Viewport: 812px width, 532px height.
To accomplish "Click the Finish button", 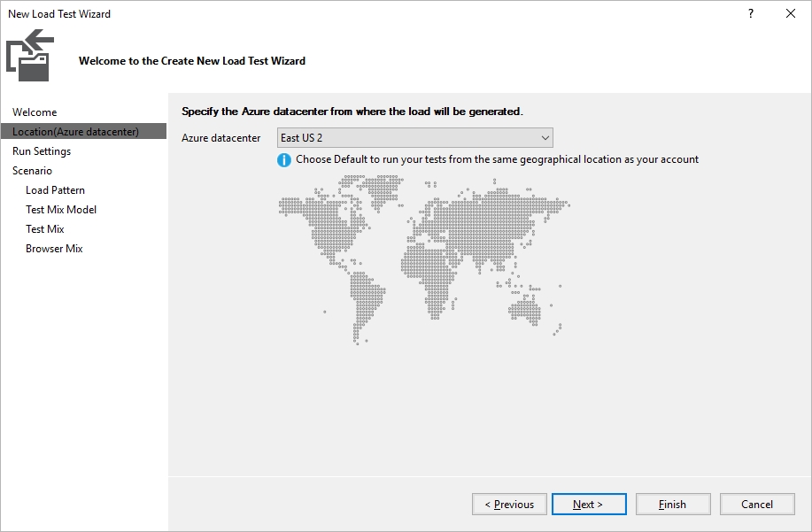I will (673, 504).
